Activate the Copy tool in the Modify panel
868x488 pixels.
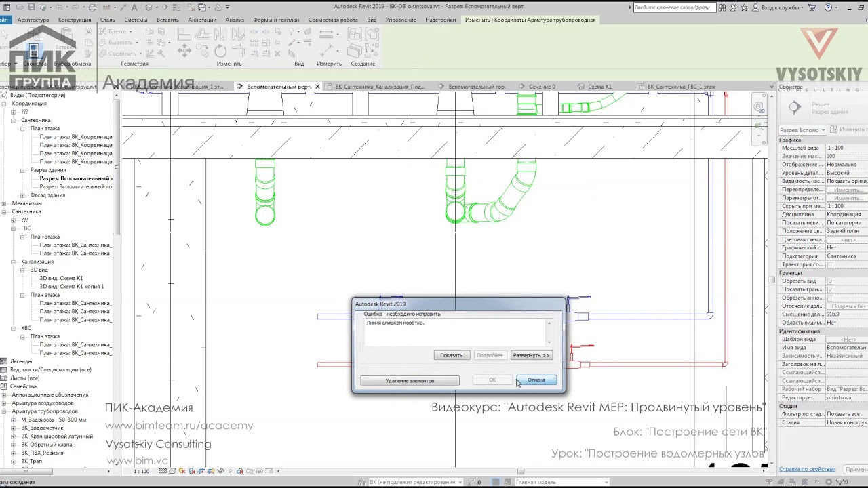coord(202,51)
